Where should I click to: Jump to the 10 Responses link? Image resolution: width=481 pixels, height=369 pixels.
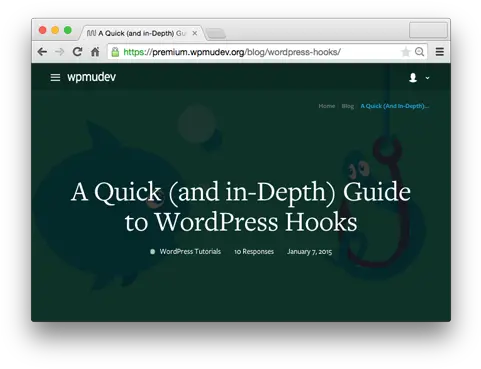click(254, 251)
